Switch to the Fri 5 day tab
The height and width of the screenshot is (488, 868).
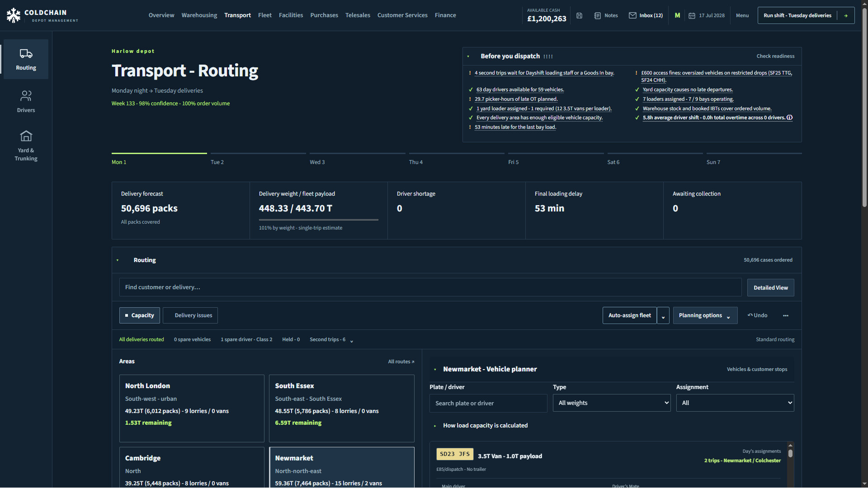pyautogui.click(x=556, y=160)
